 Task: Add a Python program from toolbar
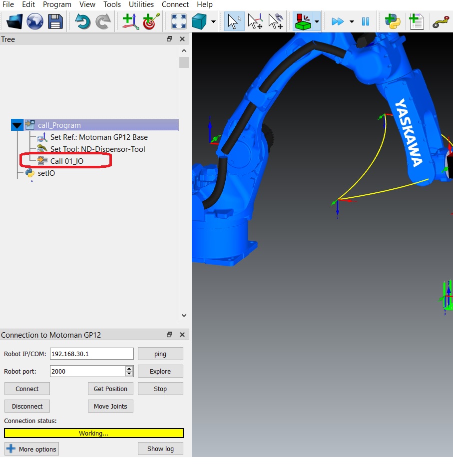(394, 21)
